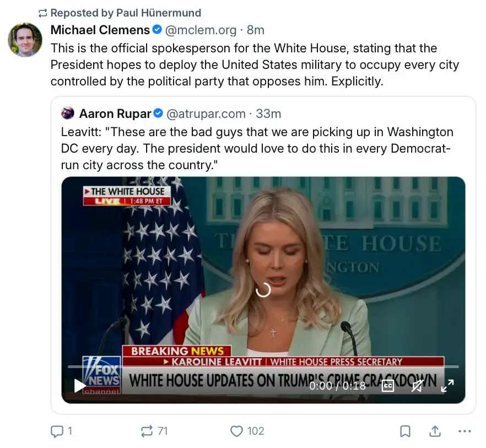Toggle closed captions on video
Screen dimensions: 486x448
(x=388, y=386)
